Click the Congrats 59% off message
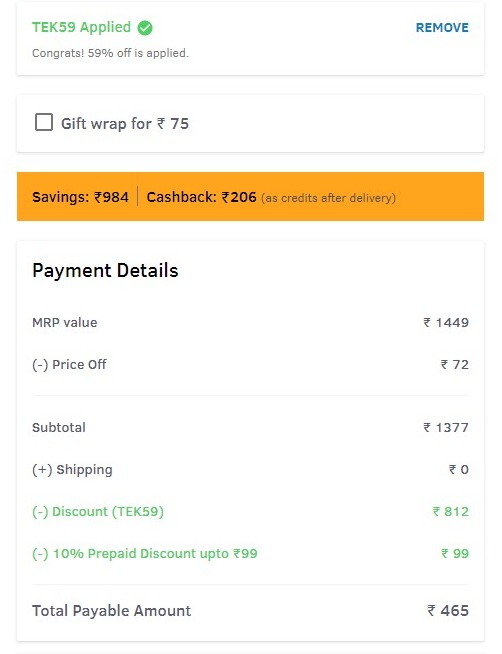Screen dimensions: 502x654 coord(110,53)
